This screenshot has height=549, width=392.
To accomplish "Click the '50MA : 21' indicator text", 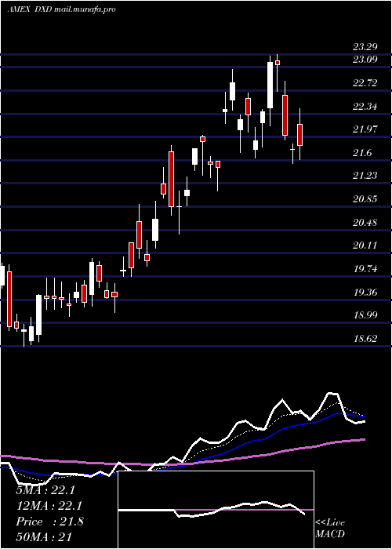I will (44, 536).
